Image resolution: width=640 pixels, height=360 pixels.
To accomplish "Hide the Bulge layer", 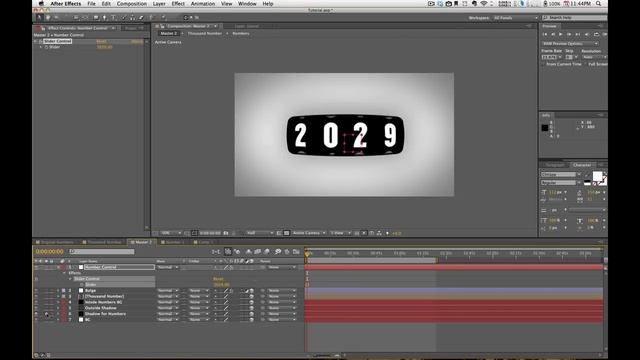I will [x=36, y=291].
